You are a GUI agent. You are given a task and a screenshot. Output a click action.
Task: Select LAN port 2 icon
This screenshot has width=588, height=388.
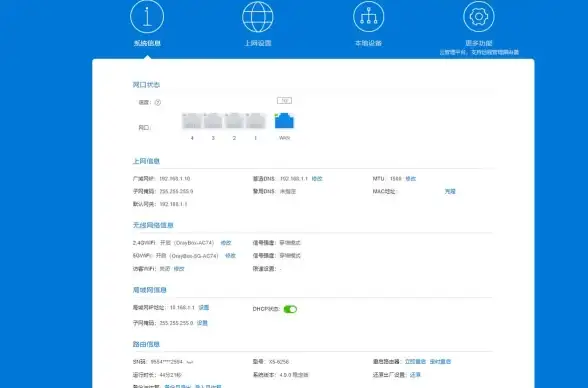234,121
